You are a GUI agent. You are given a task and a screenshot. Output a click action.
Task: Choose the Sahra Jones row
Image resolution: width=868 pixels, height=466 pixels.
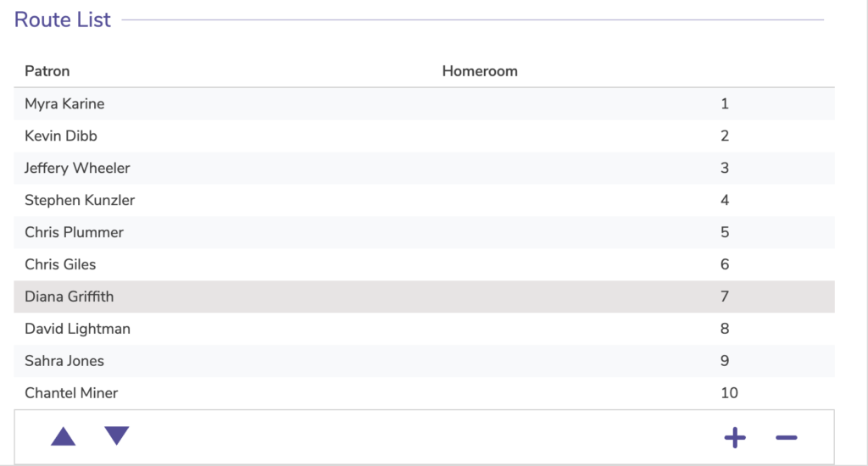[x=64, y=361]
